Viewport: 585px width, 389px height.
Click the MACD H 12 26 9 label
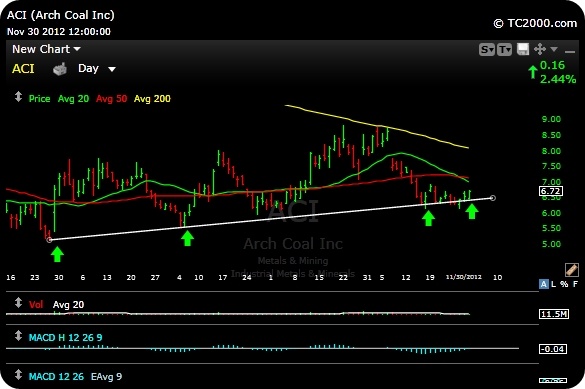[66, 338]
